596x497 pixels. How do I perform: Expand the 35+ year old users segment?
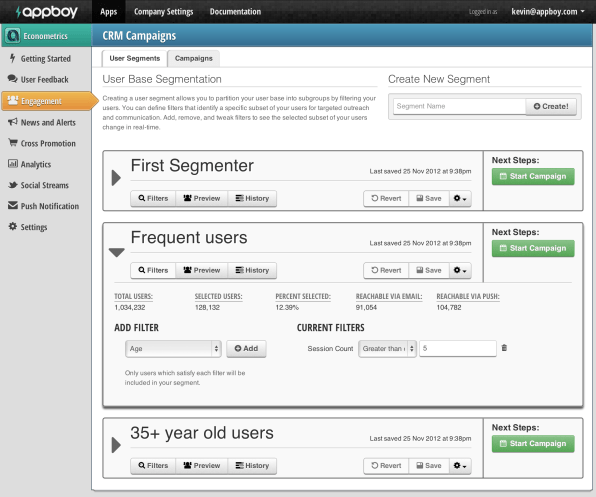[x=116, y=445]
